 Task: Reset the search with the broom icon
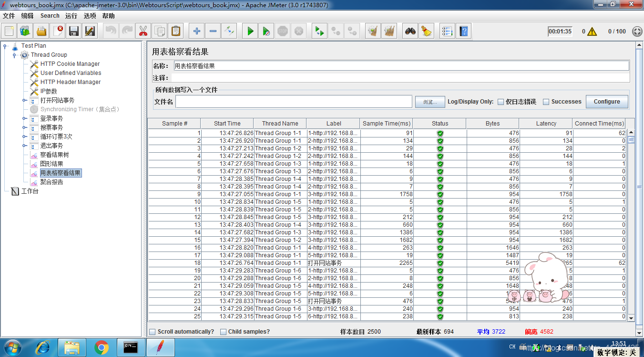pyautogui.click(x=427, y=31)
